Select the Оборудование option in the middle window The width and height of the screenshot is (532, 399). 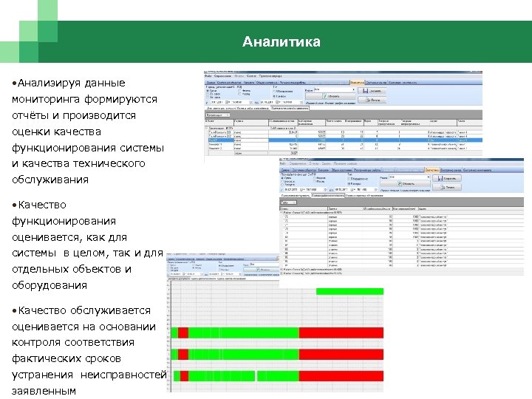[358, 179]
